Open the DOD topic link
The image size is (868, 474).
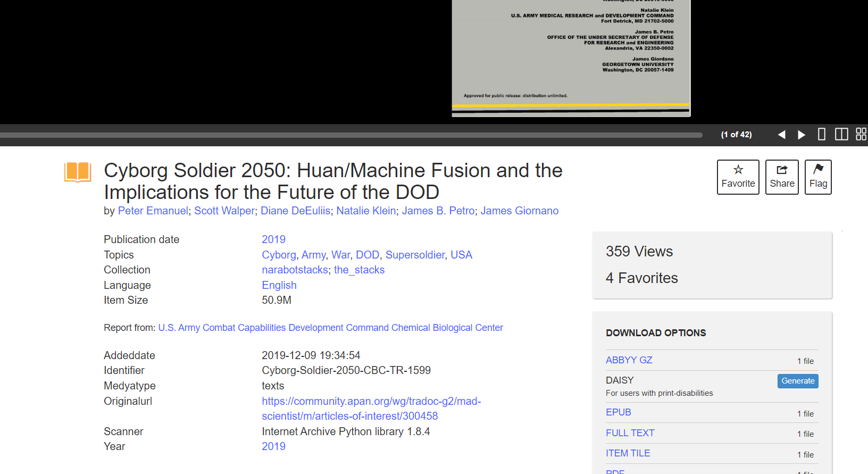pos(368,255)
